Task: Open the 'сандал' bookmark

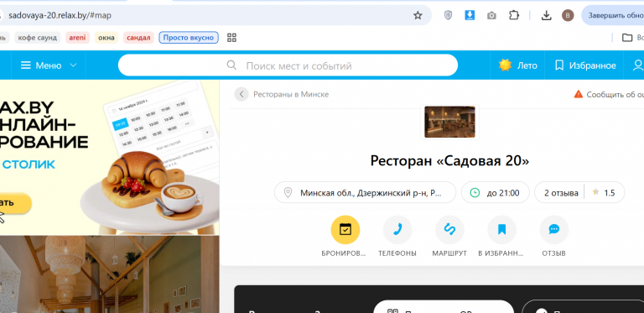Action: [138, 38]
